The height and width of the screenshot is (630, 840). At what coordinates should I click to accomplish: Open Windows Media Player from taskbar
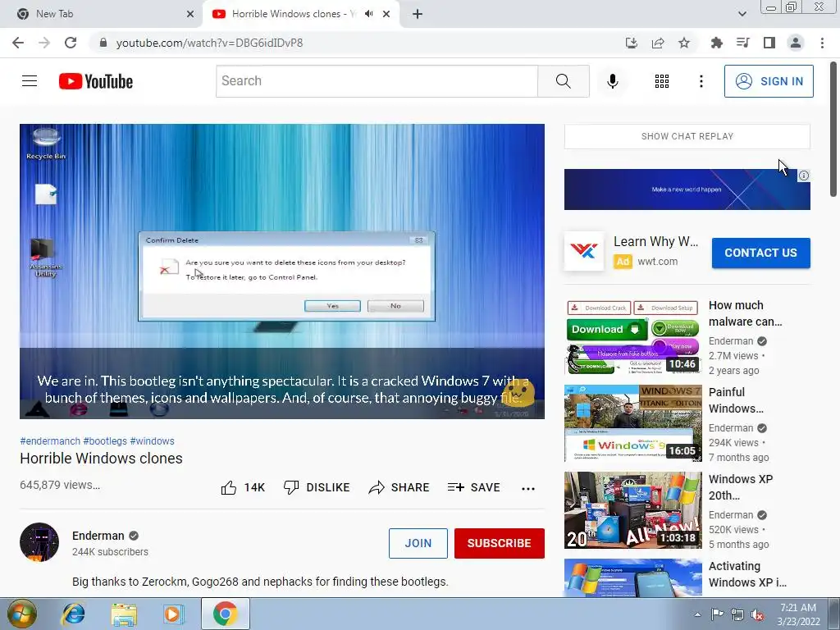[x=173, y=614]
